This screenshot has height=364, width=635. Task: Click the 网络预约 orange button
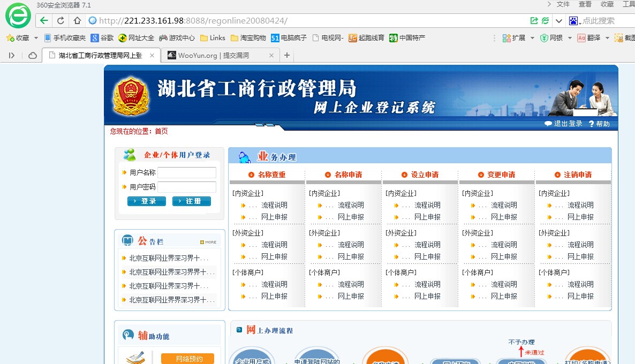pos(187,359)
